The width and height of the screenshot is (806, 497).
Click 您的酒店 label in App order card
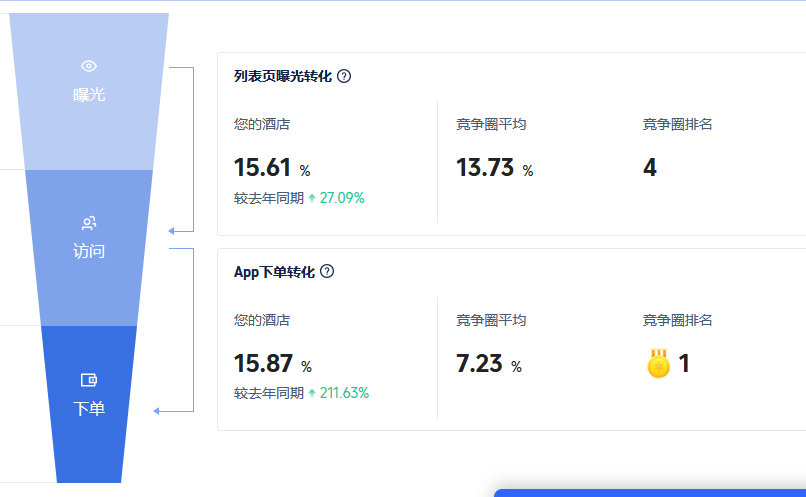[262, 320]
